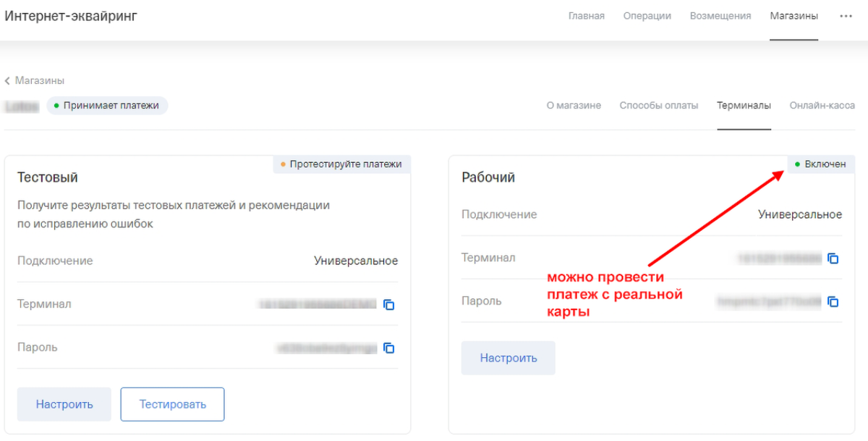Go back to Магазины list
The height and width of the screenshot is (441, 868).
[x=35, y=80]
